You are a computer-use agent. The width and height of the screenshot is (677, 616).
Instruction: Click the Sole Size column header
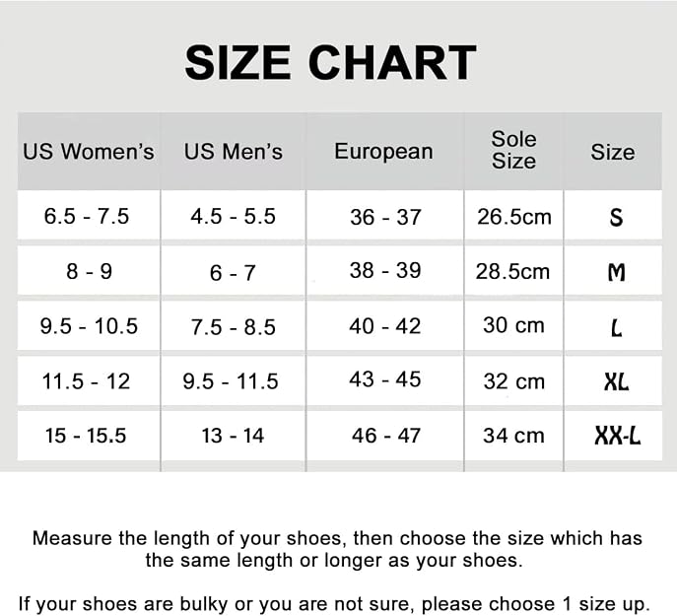513,150
